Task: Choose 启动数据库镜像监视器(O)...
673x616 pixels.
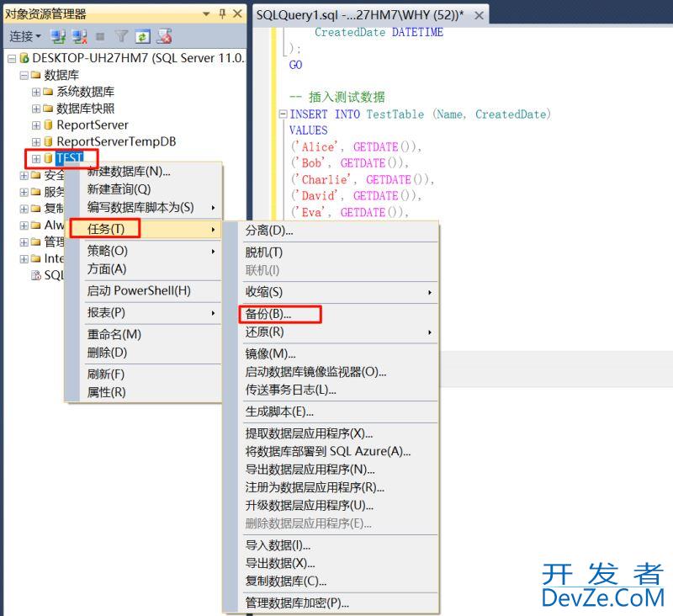Action: pos(331,372)
